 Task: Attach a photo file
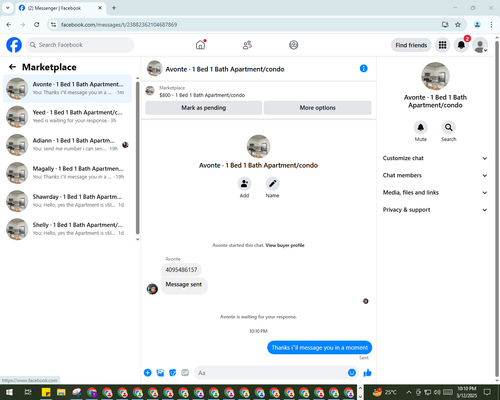coord(160,373)
